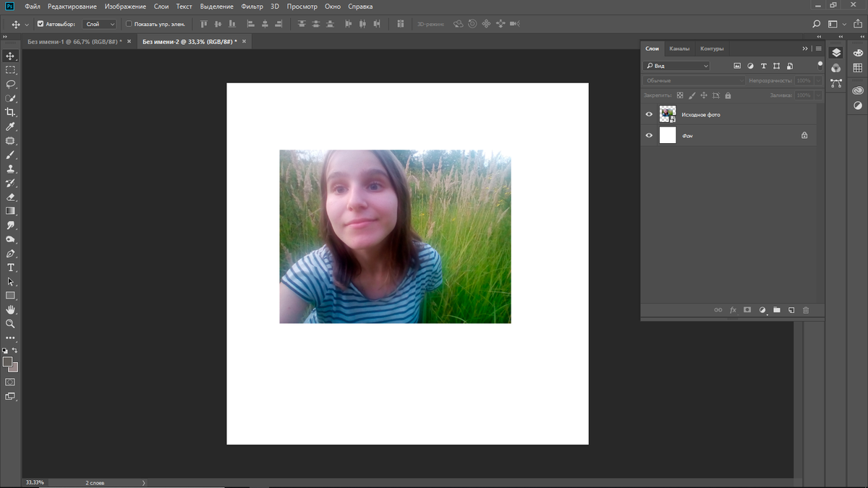
Task: Enable the Показать упр. элем. checkbox
Action: pyautogui.click(x=129, y=24)
